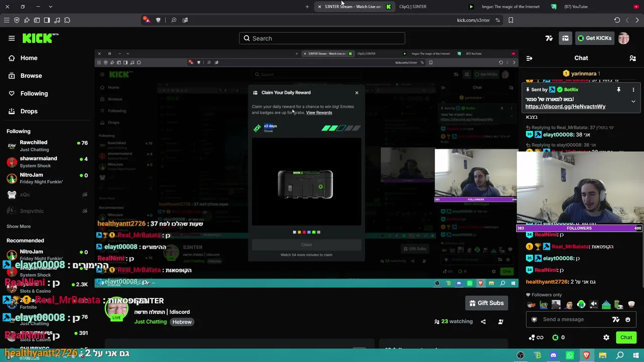Open offline xQc channel in sidebar
The height and width of the screenshot is (362, 644).
coord(47,195)
